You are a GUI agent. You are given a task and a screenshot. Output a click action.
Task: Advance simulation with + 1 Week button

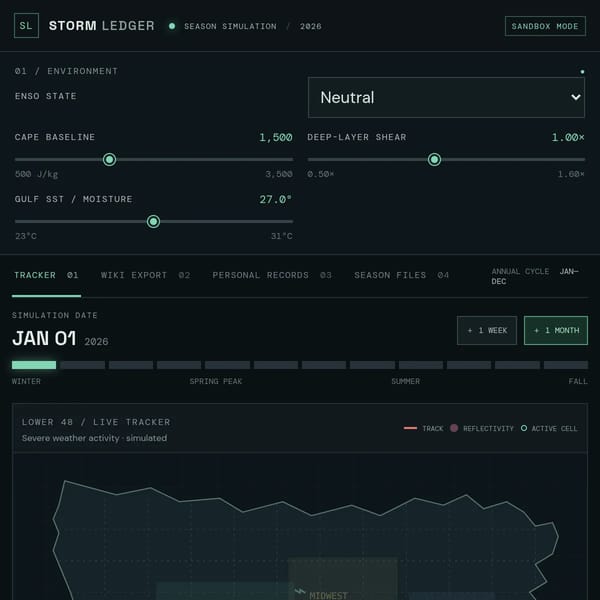click(x=487, y=331)
